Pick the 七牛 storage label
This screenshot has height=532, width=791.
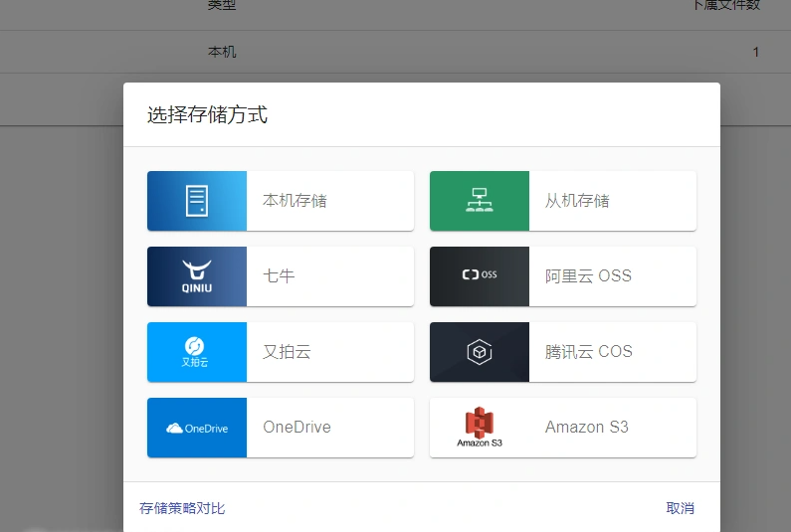[x=279, y=276]
